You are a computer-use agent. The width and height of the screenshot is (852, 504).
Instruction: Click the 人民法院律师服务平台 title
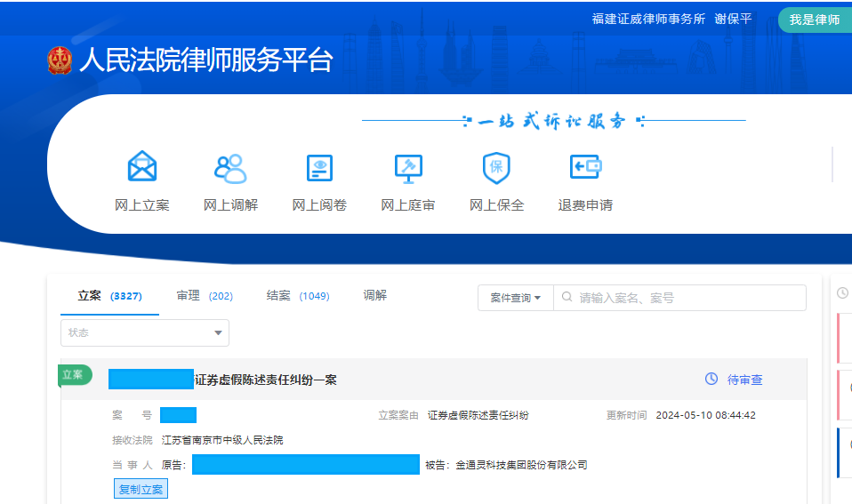[206, 60]
